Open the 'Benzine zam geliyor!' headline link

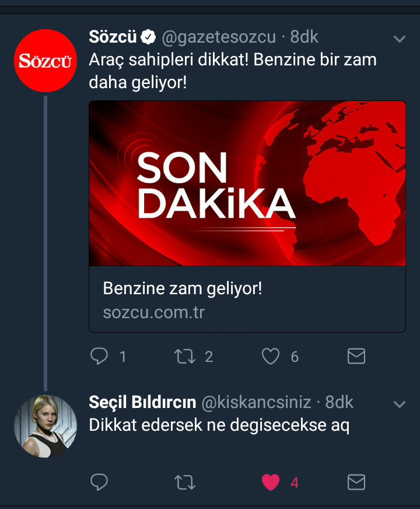pyautogui.click(x=183, y=288)
